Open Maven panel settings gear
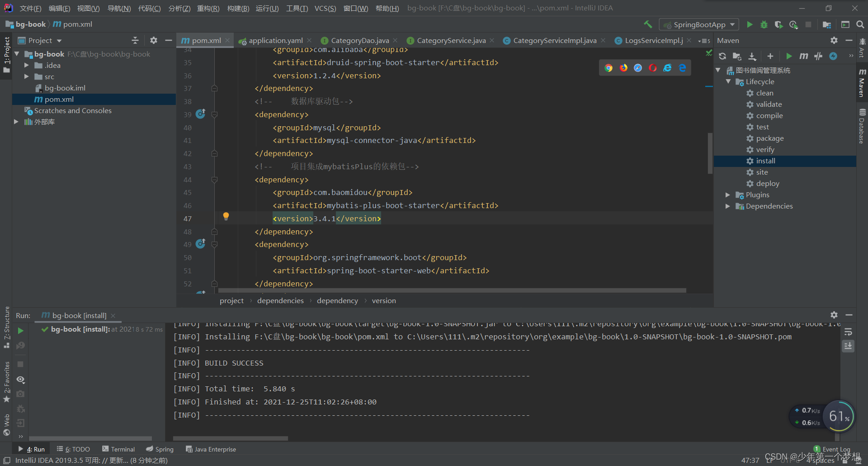The image size is (868, 466). pos(834,40)
